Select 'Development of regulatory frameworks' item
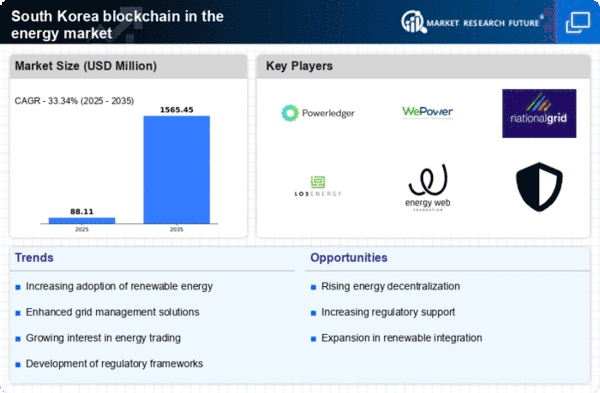 (x=114, y=364)
